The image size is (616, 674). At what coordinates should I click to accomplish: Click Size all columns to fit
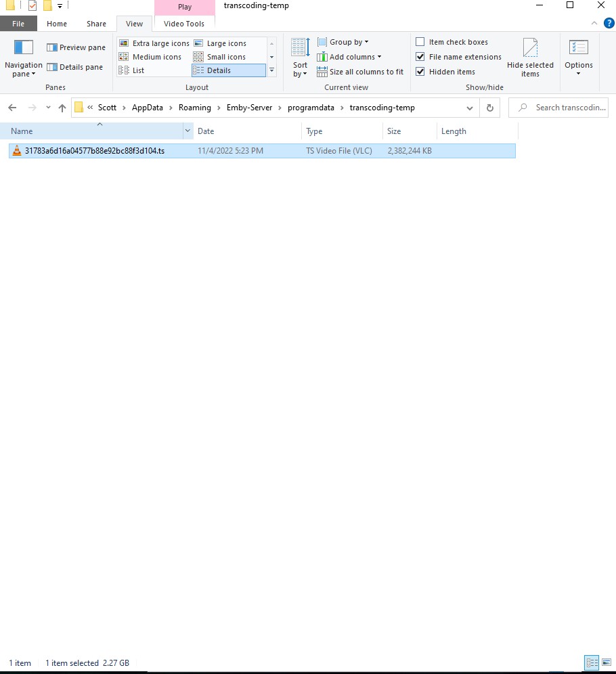tap(360, 72)
